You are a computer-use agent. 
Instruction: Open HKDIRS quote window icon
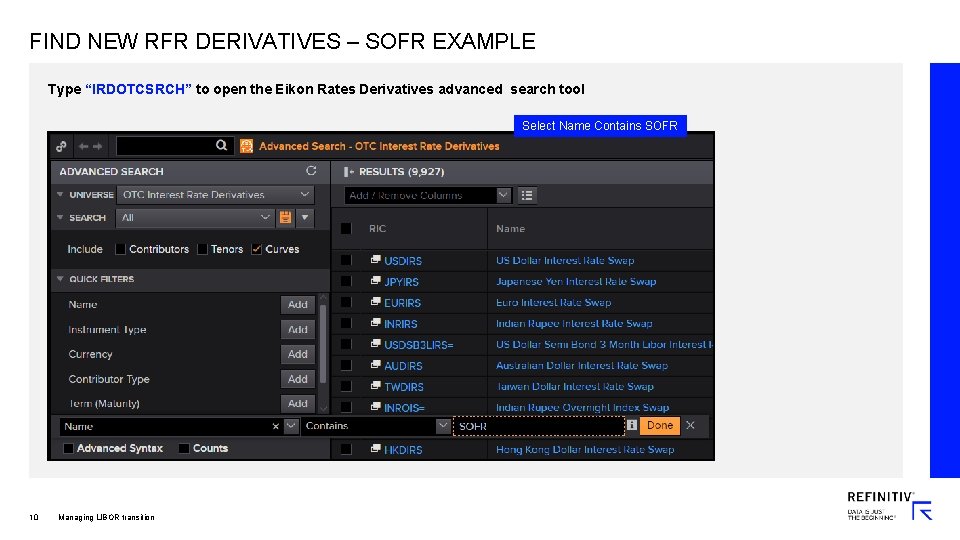tap(375, 449)
